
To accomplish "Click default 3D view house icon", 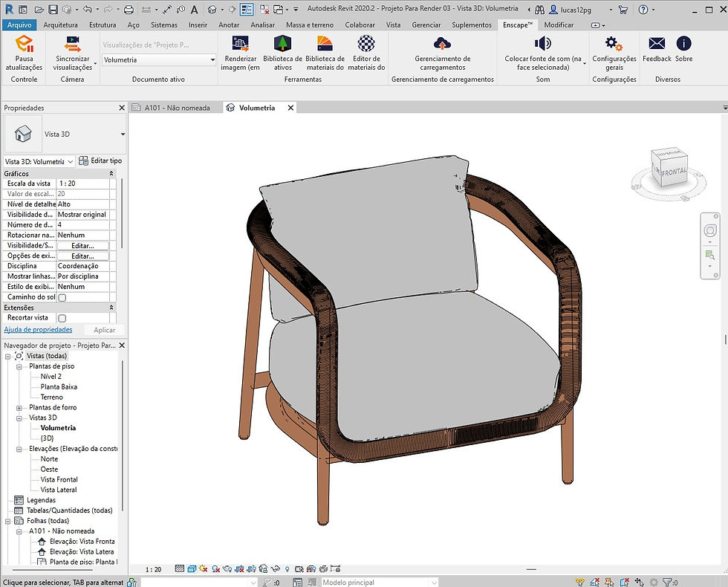I will [212, 9].
